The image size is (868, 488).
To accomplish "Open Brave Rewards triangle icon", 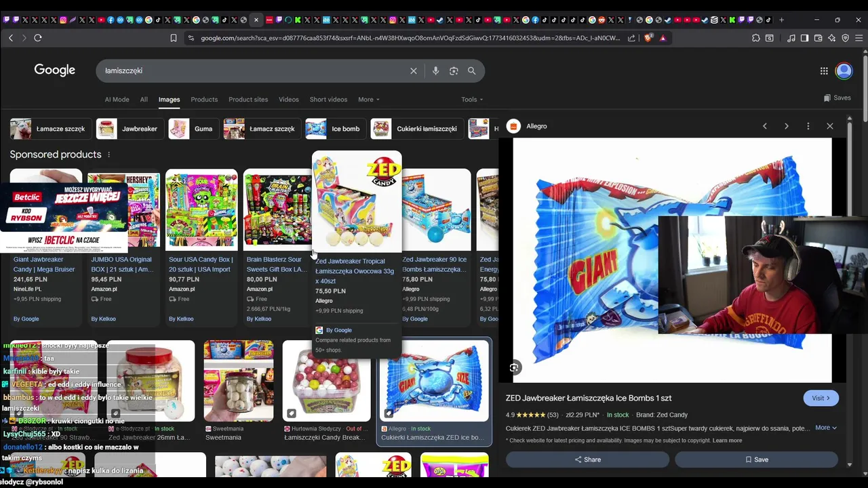I will [x=663, y=38].
